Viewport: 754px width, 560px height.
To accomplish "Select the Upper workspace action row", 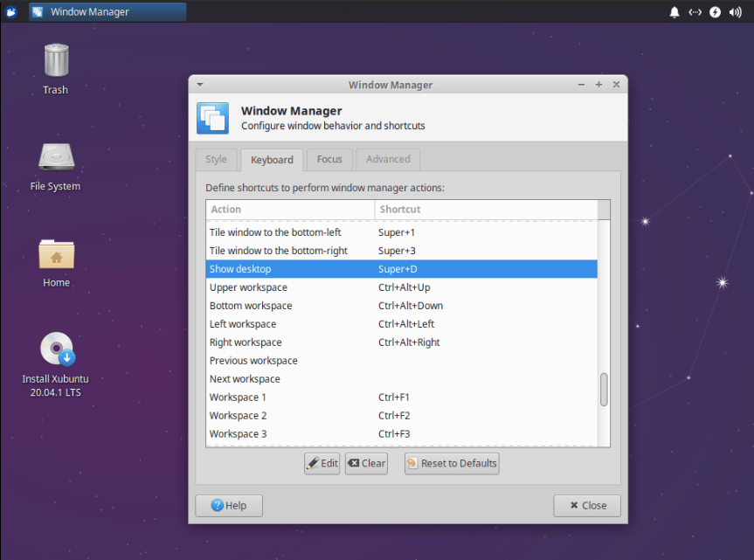I will click(288, 287).
